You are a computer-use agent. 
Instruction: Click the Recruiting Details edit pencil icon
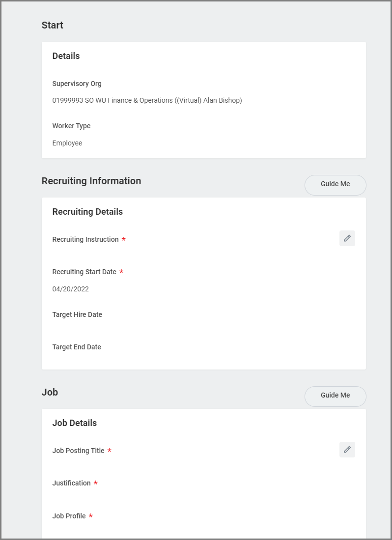(347, 238)
